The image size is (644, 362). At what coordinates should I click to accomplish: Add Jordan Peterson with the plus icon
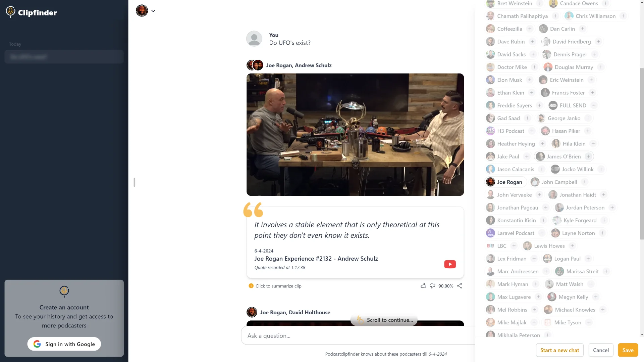pyautogui.click(x=612, y=208)
